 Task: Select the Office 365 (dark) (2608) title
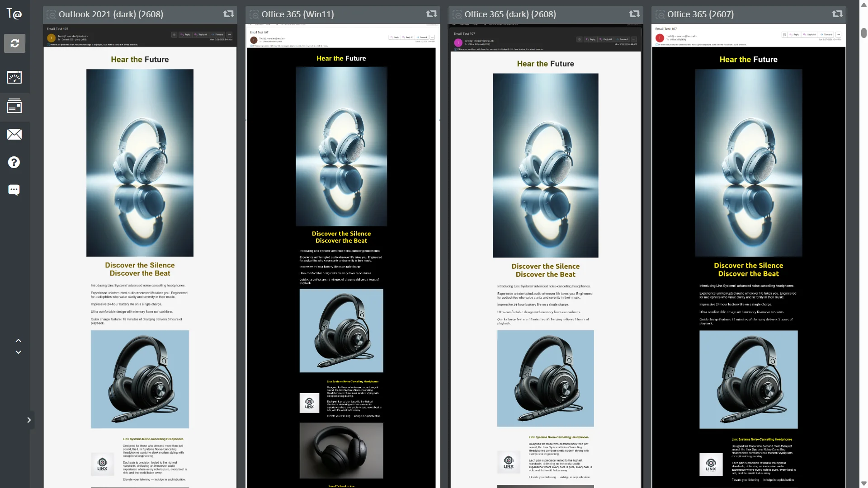[x=510, y=14]
